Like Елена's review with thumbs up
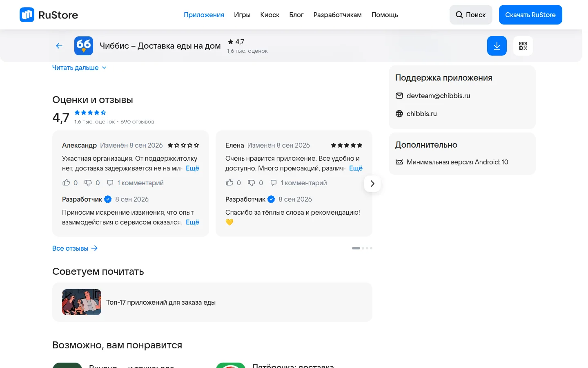 pos(229,183)
